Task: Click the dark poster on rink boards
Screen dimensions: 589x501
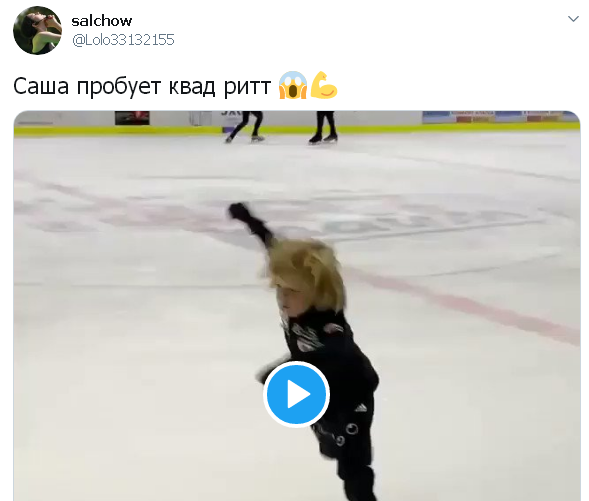Action: [132, 118]
